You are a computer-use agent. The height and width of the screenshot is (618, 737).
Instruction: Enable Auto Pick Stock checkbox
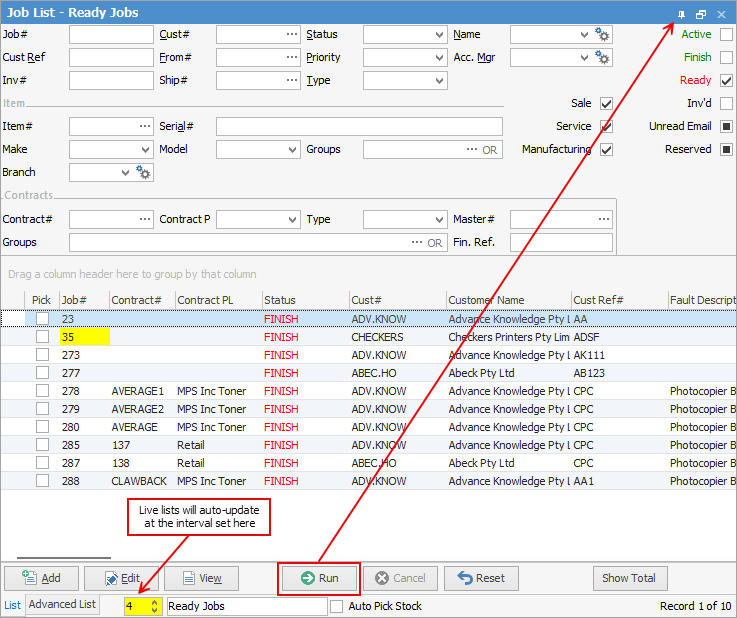(x=337, y=606)
